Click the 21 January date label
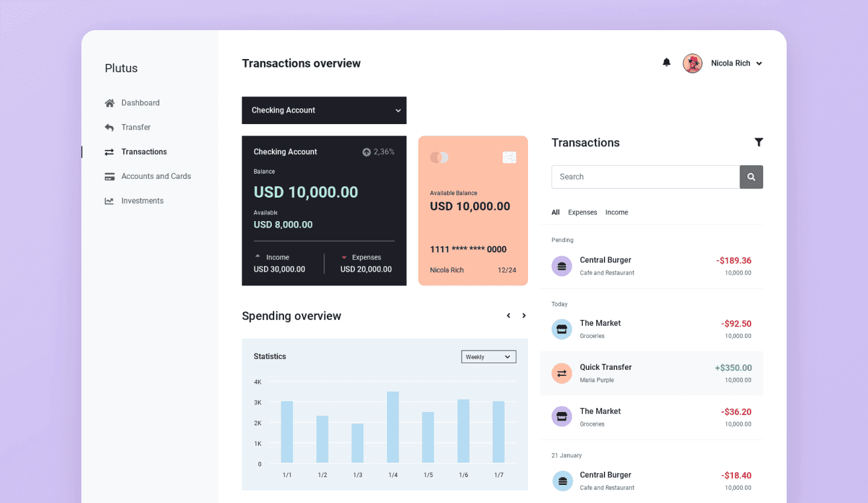 [x=567, y=455]
